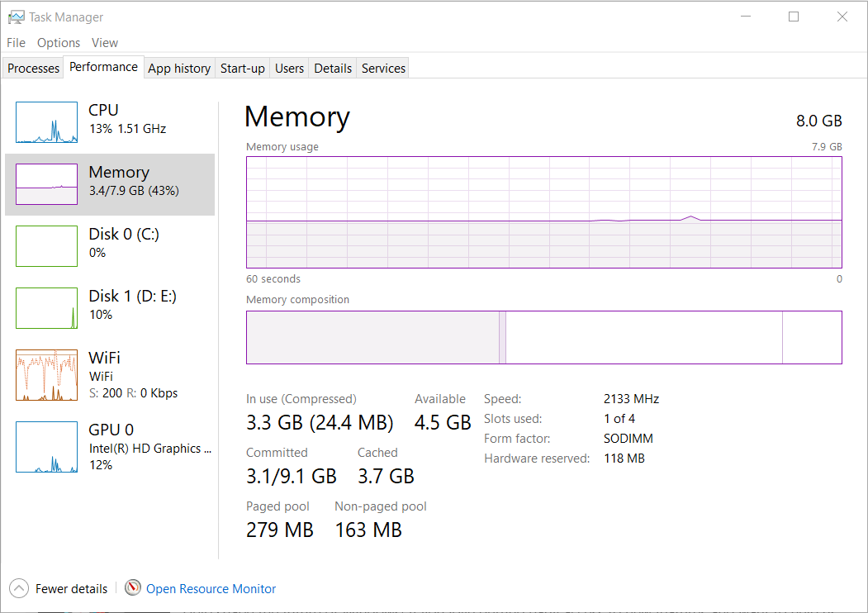The image size is (868, 613).
Task: Open the Start-up tab
Action: 242,68
